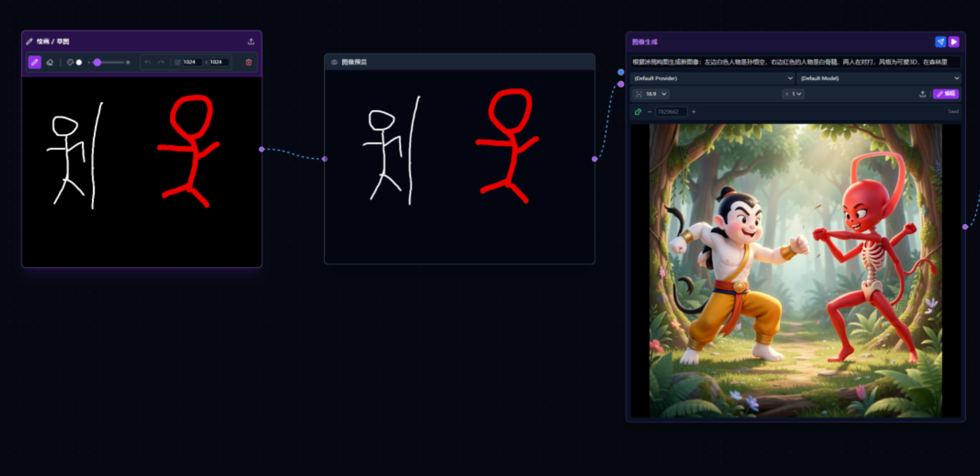Open the color palette picker
This screenshot has height=476, width=980.
(x=70, y=62)
